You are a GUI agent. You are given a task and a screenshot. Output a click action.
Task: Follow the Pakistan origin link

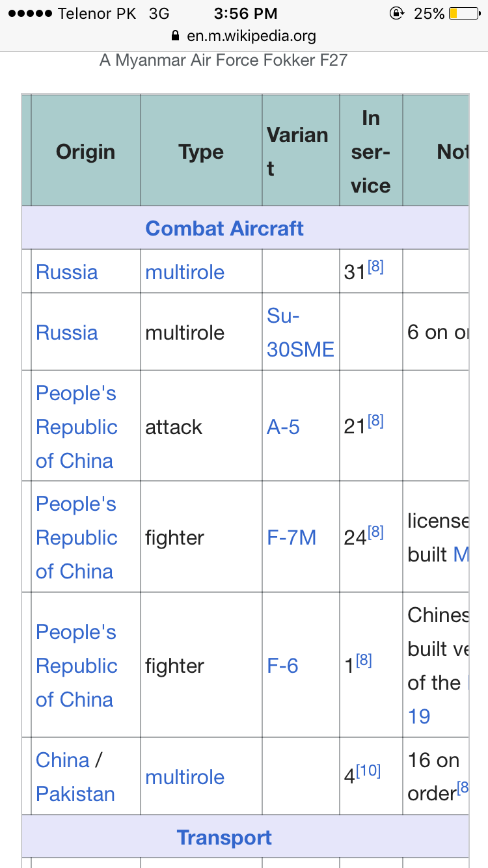[x=75, y=793]
